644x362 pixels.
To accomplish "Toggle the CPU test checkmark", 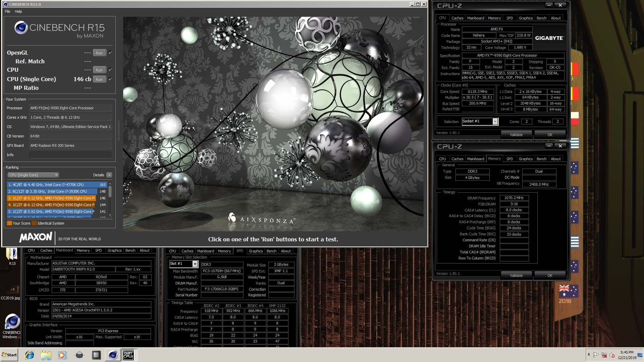I will pyautogui.click(x=110, y=70).
